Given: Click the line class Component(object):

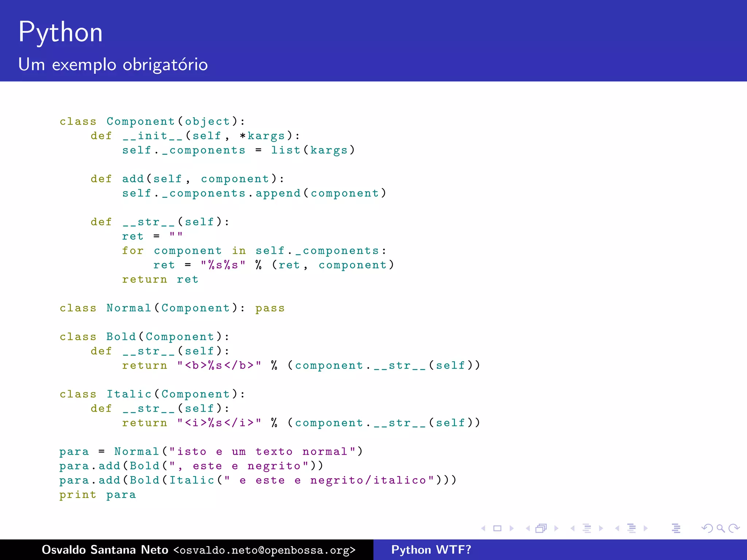Looking at the screenshot, I should 152,121.
